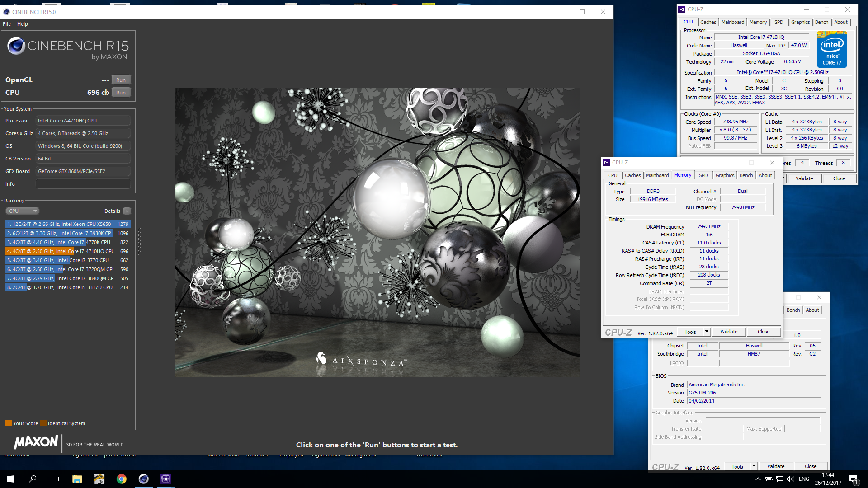Click Close button in Memory CPU-Z window
Image resolution: width=868 pixels, height=488 pixels.
tap(764, 332)
